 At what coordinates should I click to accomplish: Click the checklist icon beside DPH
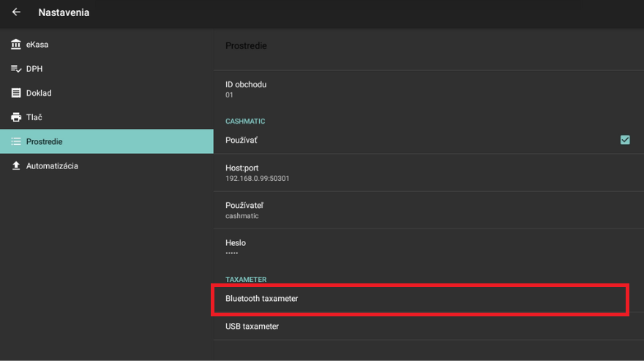pyautogui.click(x=16, y=69)
